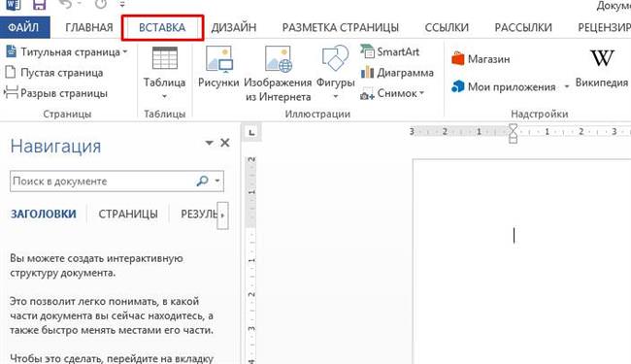Click the navigation tabs scroll-right arrow
Viewport: 631px width, 364px height.
coord(222,215)
